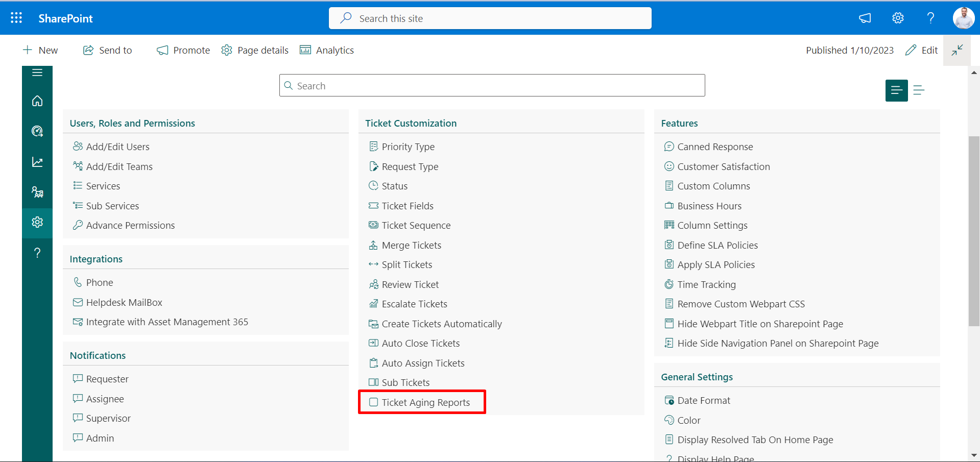Open the reports chart sidebar icon
Image resolution: width=980 pixels, height=462 pixels.
pos(37,162)
